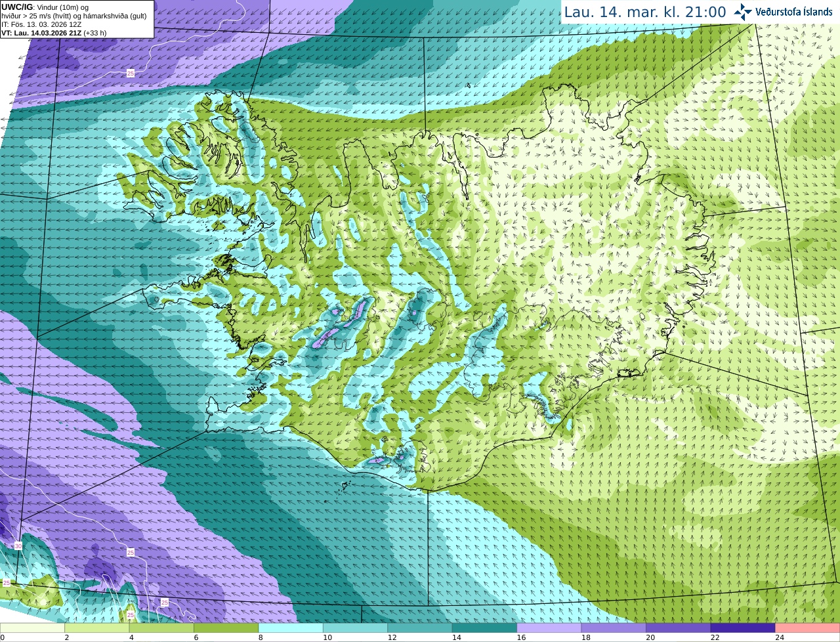Pick the 16–18 m/s lavender legend swatch
The height and width of the screenshot is (642, 840).
(x=549, y=628)
